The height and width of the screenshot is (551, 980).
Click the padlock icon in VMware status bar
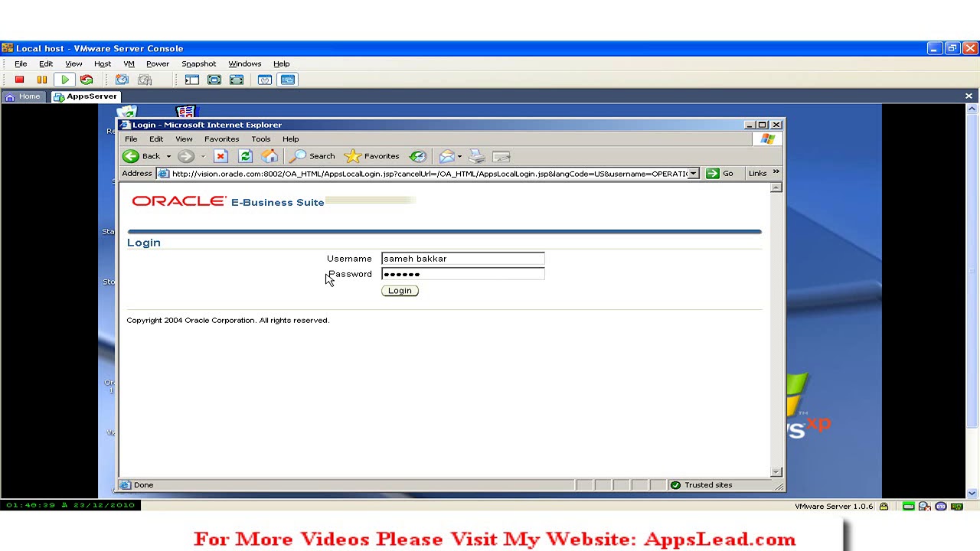pyautogui.click(x=884, y=507)
